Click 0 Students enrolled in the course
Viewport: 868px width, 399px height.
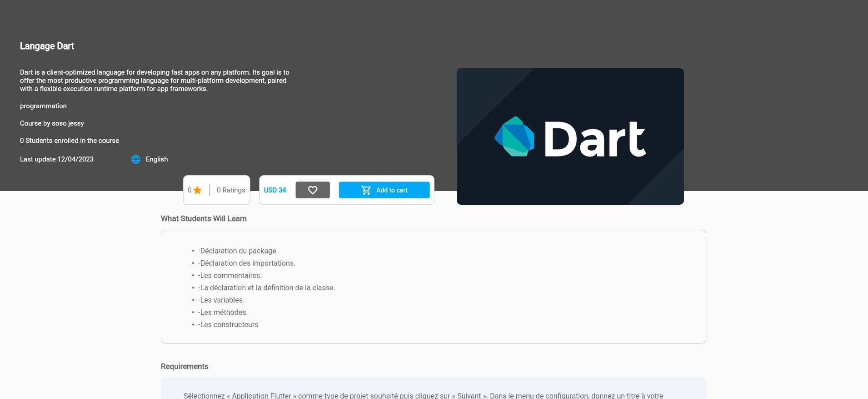tap(70, 141)
